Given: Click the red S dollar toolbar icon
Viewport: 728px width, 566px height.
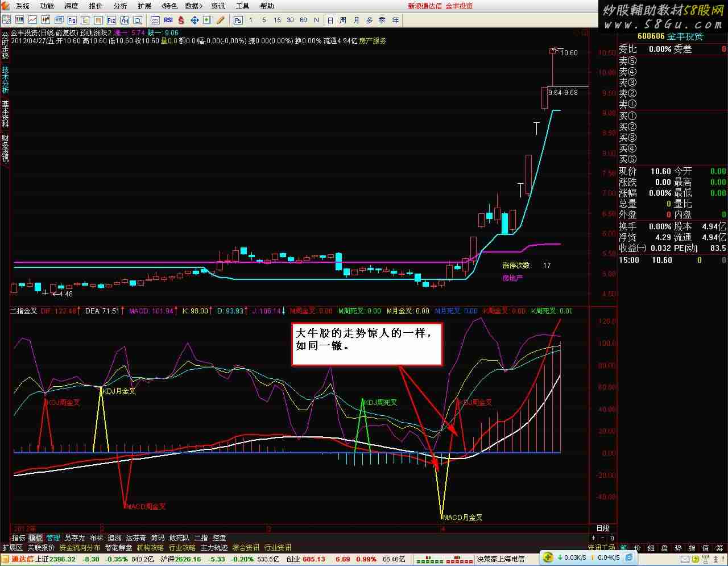Looking at the screenshot, I should tap(181, 20).
